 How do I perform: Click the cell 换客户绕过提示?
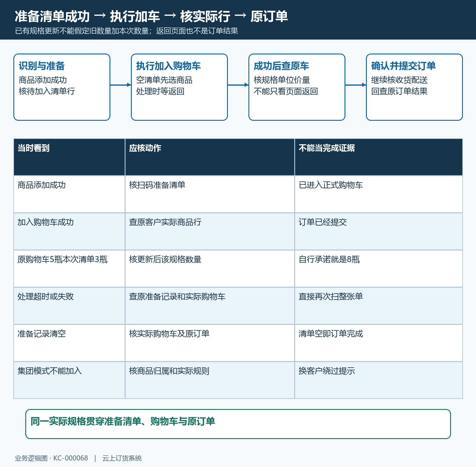tap(379, 380)
